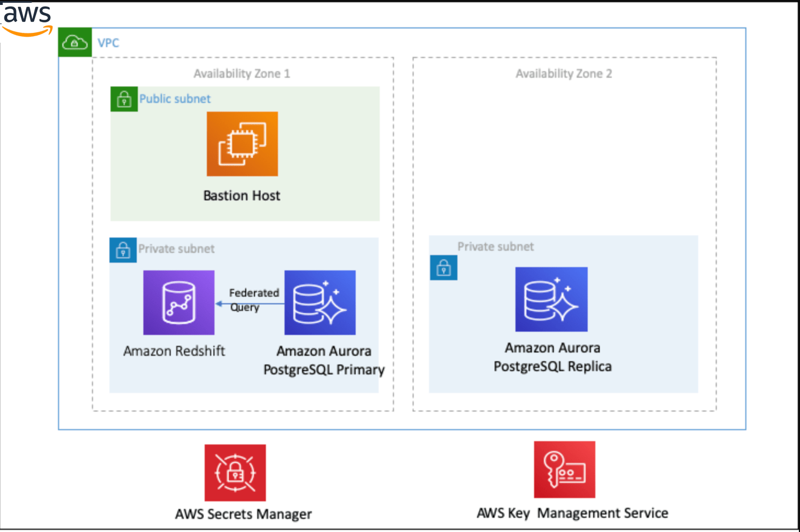Select the Amazon Aurora PostgreSQL Replica icon

coord(552,299)
